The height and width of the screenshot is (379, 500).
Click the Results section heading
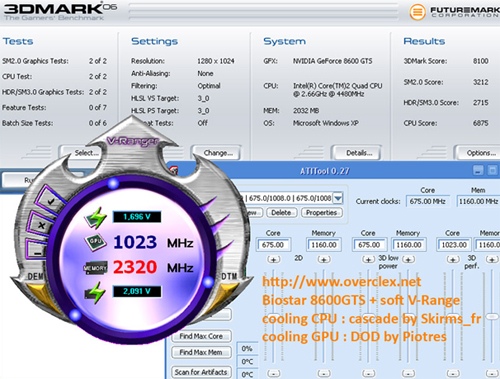424,41
